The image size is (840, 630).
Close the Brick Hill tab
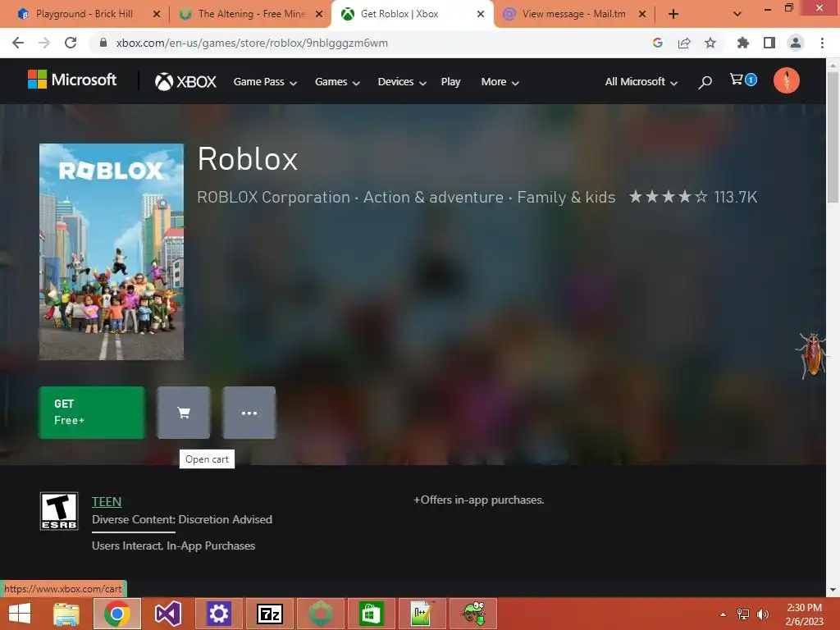tap(157, 14)
